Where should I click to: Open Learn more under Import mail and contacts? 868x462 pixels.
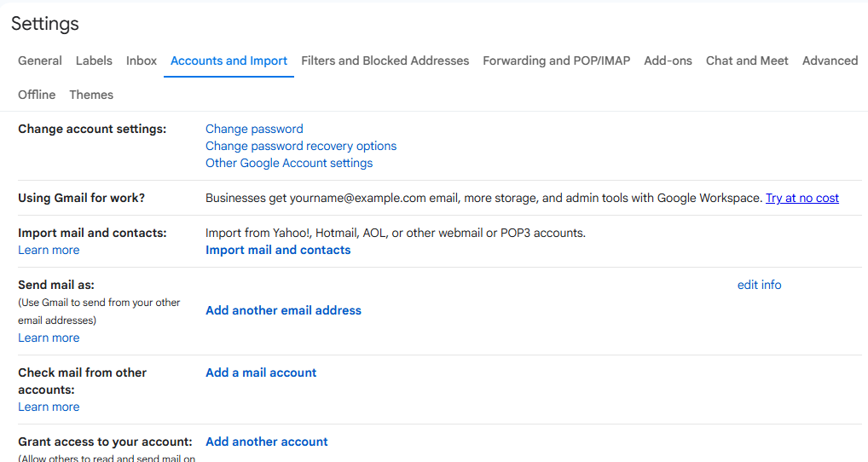click(x=49, y=250)
